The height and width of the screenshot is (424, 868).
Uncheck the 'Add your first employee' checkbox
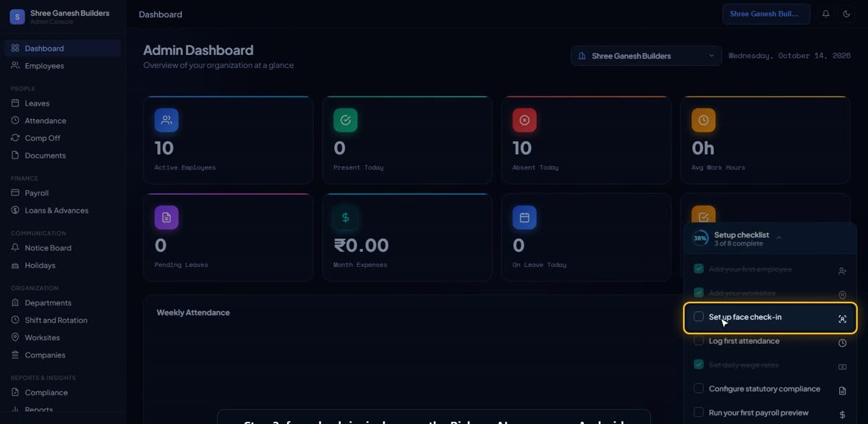pos(699,268)
